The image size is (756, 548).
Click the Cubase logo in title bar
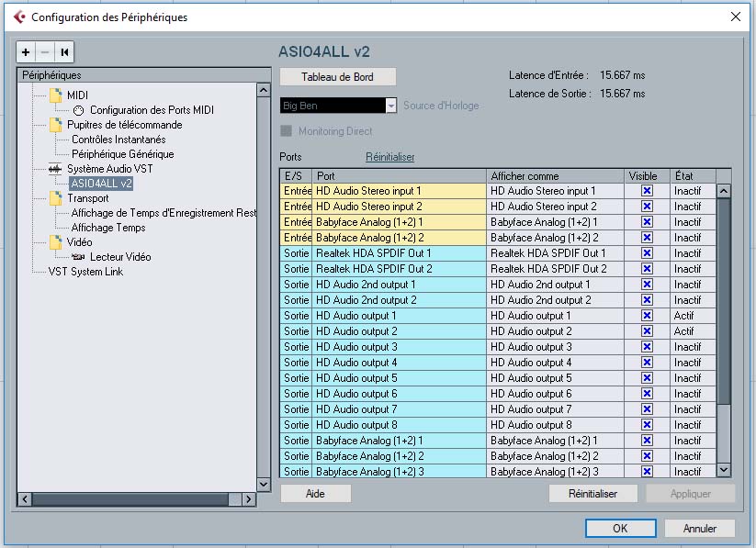point(20,17)
